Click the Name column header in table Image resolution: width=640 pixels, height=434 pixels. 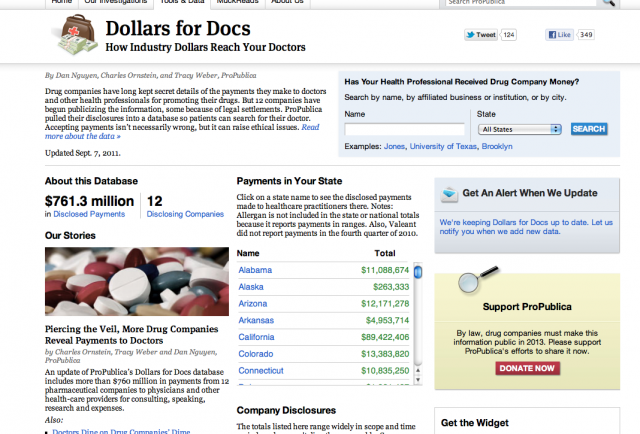coord(248,253)
